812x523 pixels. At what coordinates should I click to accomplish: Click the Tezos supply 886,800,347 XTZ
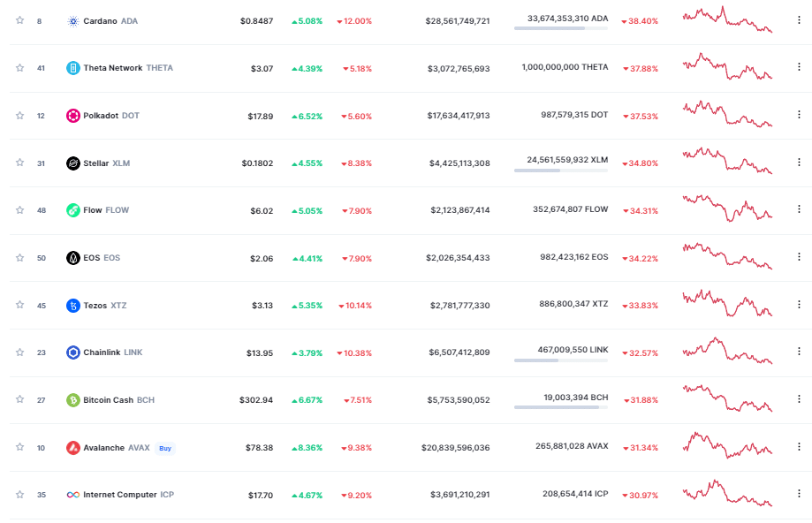(x=573, y=304)
